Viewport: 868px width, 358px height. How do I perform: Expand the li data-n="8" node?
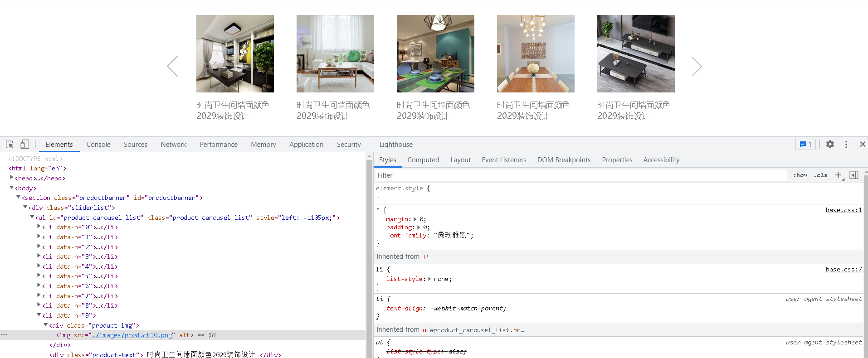39,305
